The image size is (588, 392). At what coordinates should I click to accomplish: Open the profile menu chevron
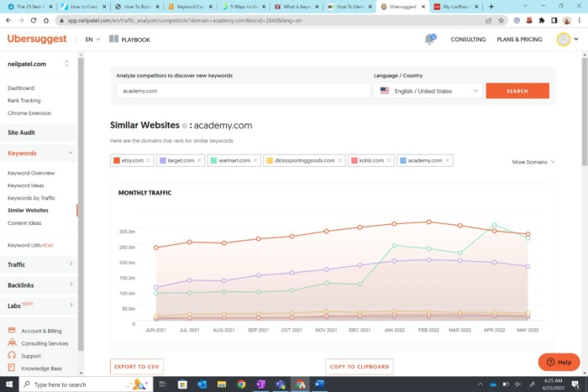[576, 39]
